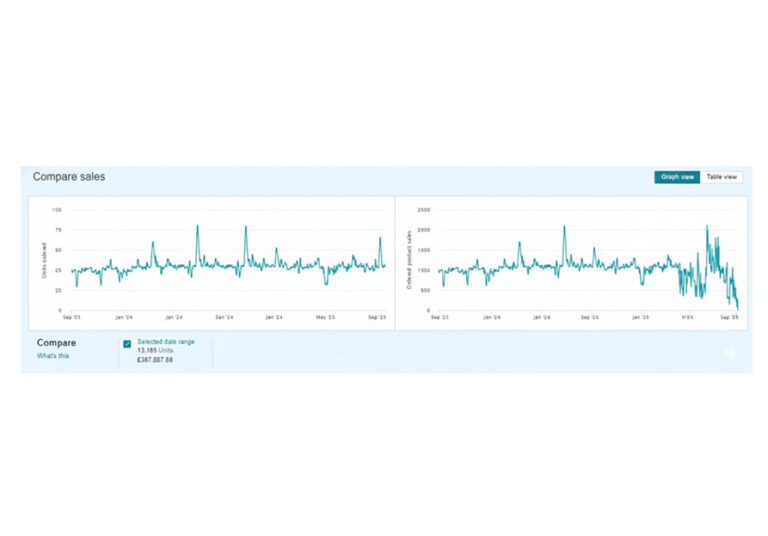This screenshot has height=536, width=768.
Task: Click the Compare sales heading
Action: tap(68, 177)
